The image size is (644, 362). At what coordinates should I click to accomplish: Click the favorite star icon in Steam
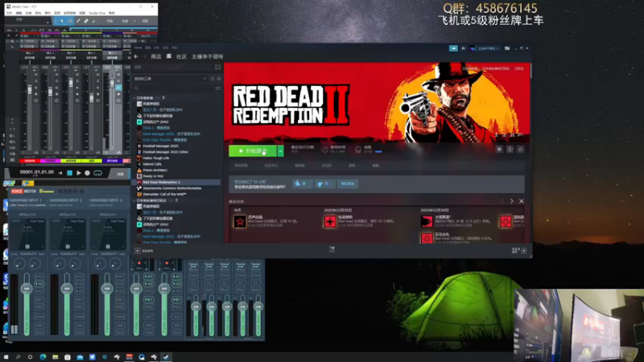coord(520,150)
